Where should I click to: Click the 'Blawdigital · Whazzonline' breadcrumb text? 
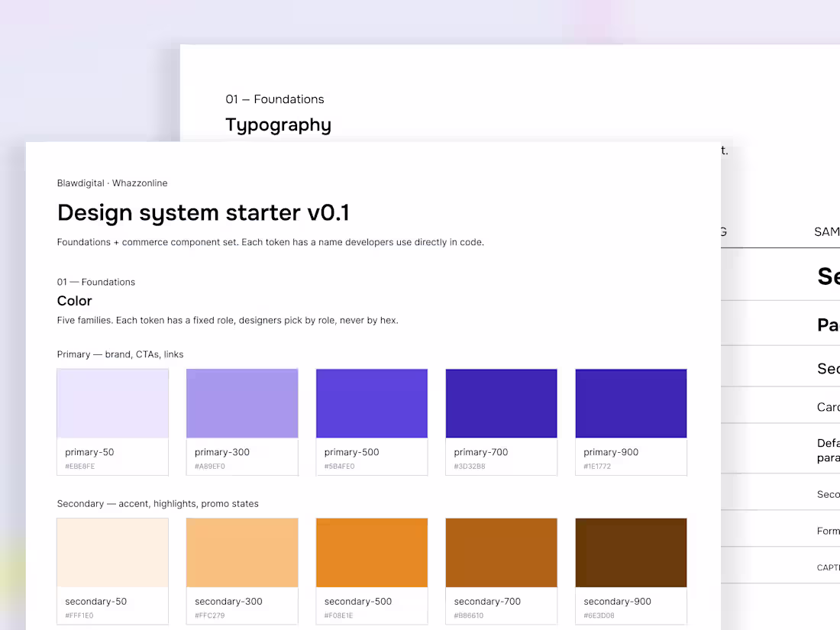coord(112,183)
